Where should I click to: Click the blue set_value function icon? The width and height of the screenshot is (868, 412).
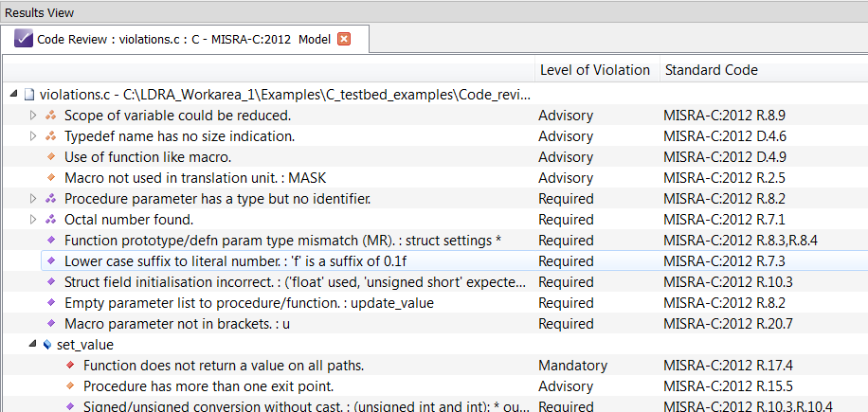click(47, 345)
